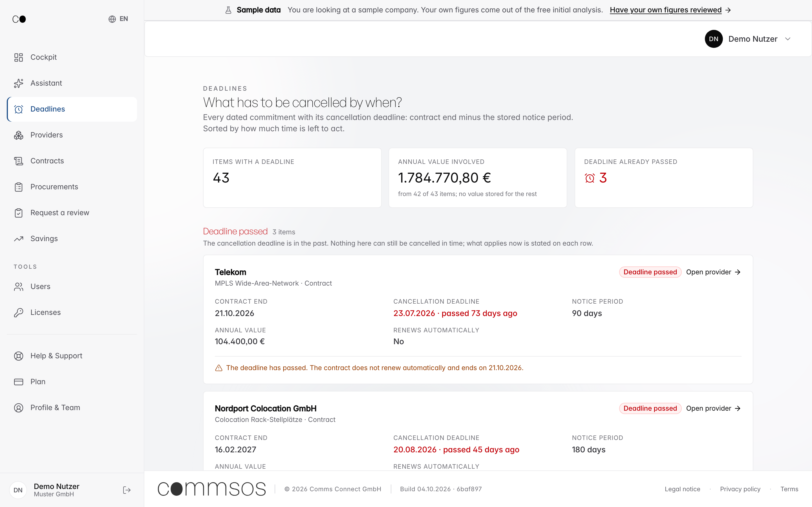Open Help & Support lifebuoy icon
The height and width of the screenshot is (507, 812).
point(18,356)
